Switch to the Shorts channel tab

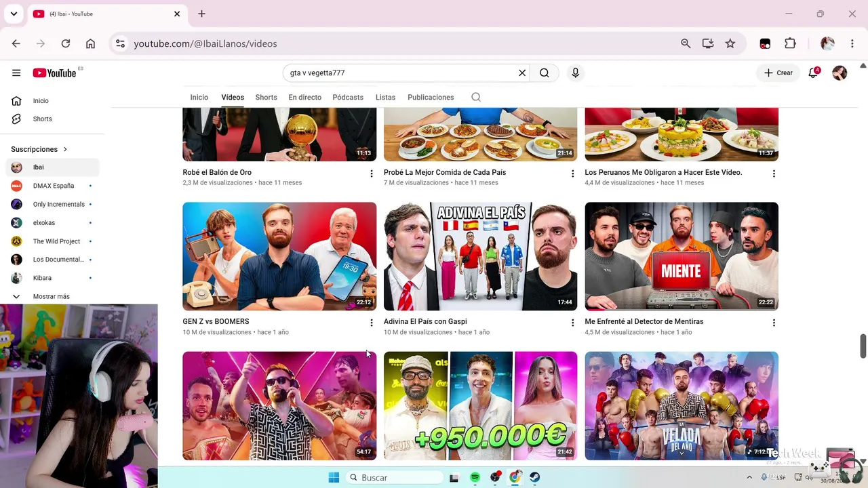coord(266,97)
